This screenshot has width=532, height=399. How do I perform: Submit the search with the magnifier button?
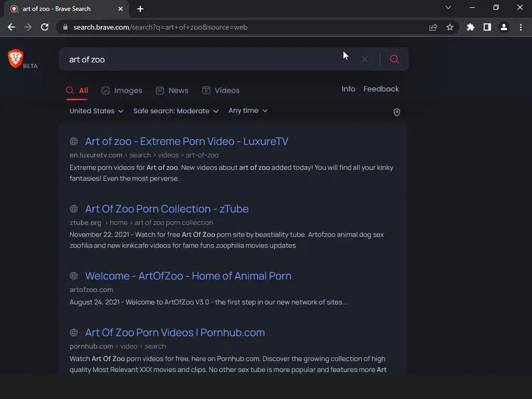(394, 59)
